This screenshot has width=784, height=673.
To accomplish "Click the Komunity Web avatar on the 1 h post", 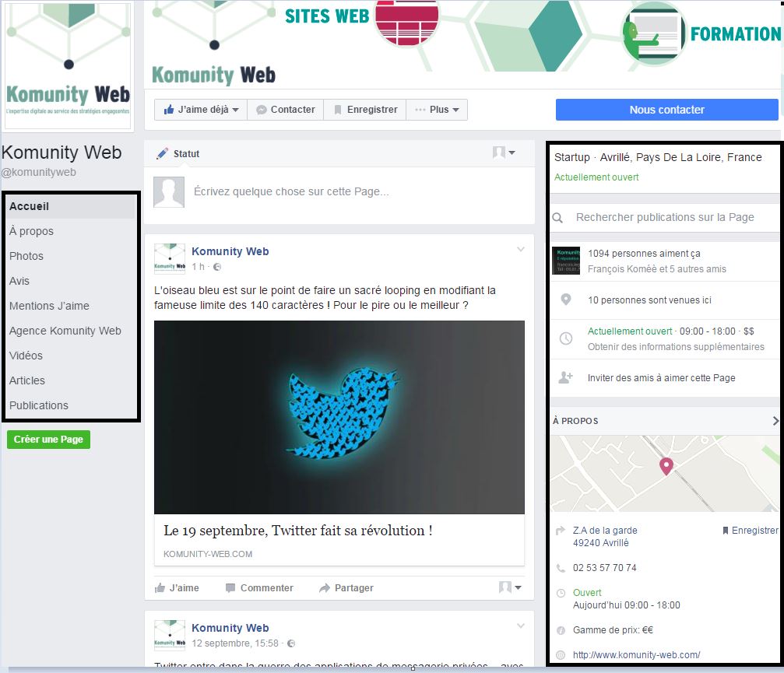I will point(170,258).
